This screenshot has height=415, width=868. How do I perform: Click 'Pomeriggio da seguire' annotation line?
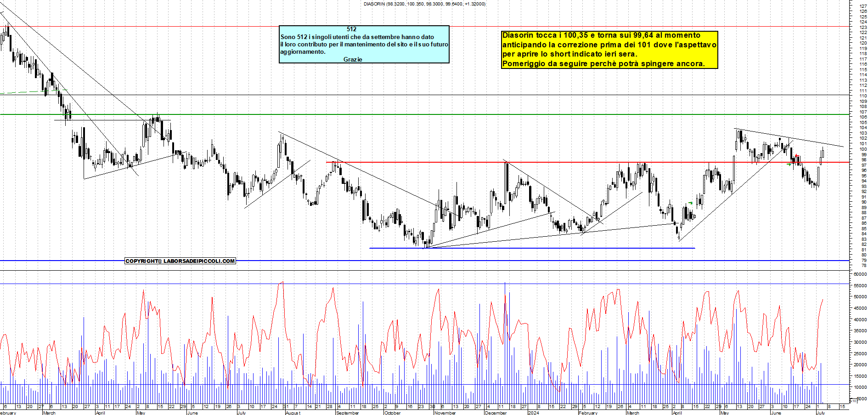click(x=603, y=63)
